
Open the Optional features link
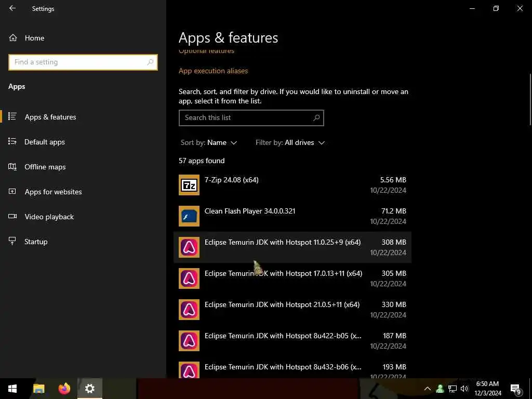tap(206, 51)
